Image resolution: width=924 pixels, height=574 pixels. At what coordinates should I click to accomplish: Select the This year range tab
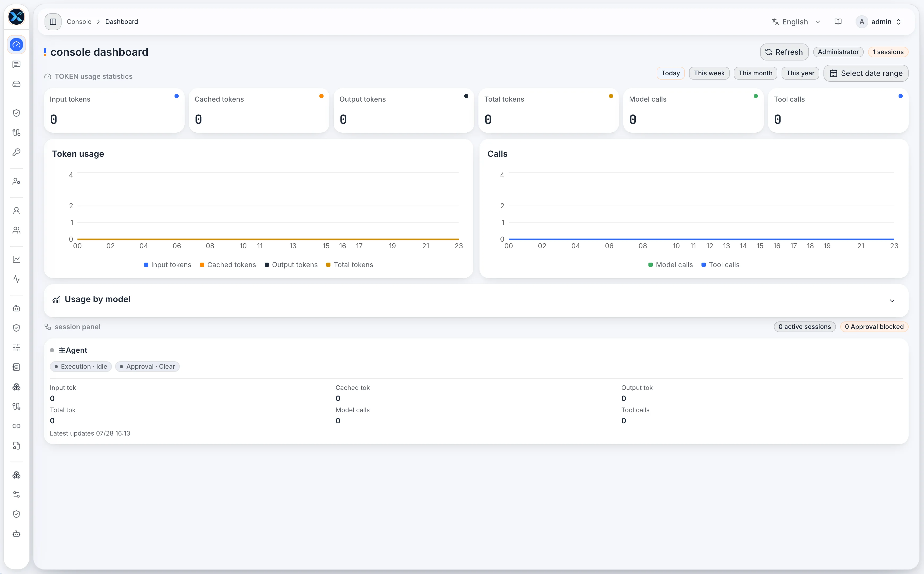point(800,73)
